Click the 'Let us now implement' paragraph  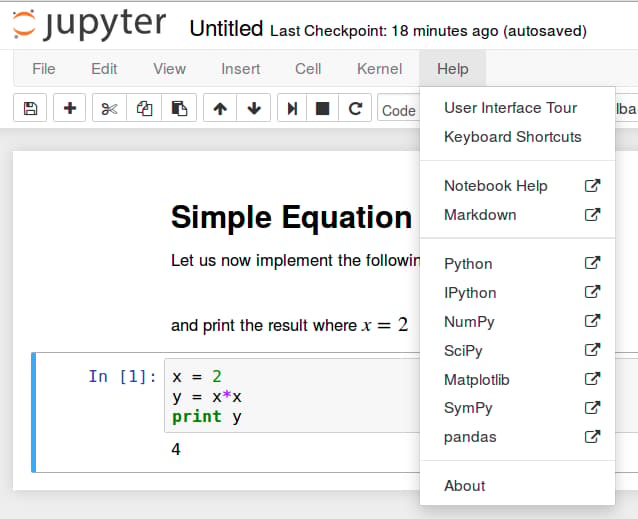[295, 260]
